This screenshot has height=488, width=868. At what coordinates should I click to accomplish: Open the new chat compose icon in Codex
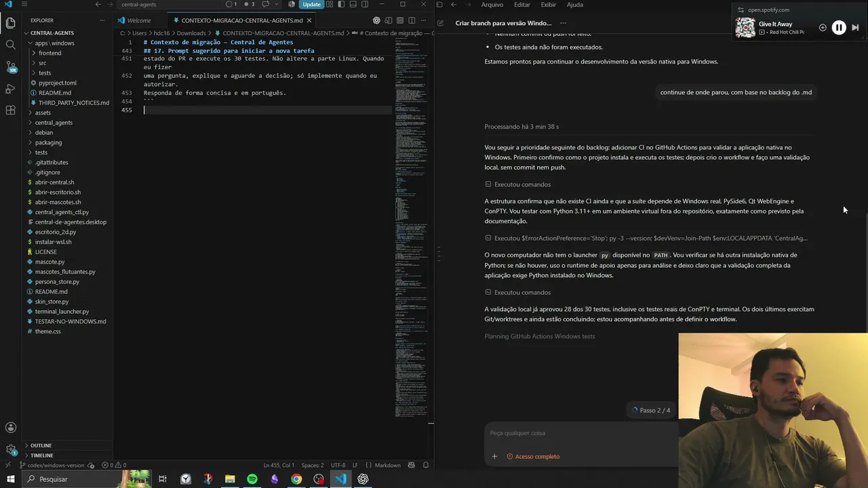pyautogui.click(x=440, y=23)
